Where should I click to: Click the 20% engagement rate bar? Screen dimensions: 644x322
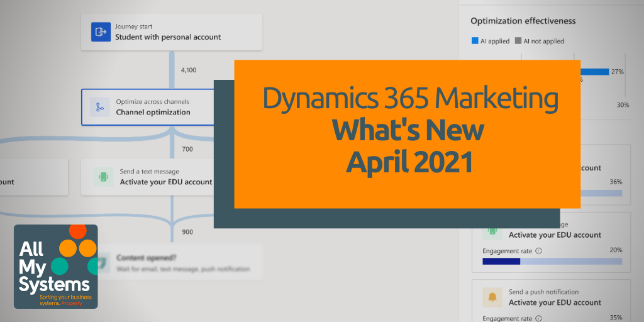tap(552, 261)
